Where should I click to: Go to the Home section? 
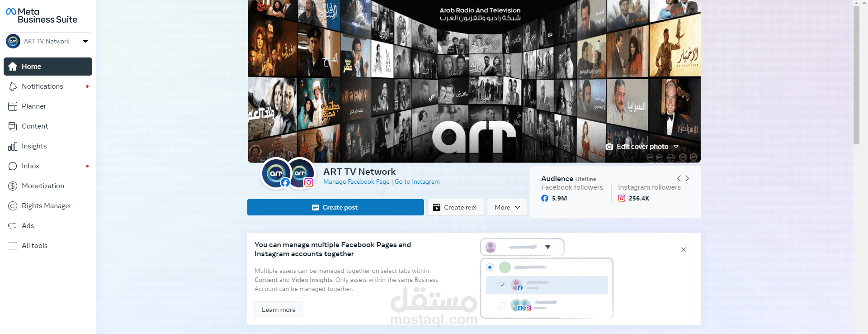(x=48, y=67)
